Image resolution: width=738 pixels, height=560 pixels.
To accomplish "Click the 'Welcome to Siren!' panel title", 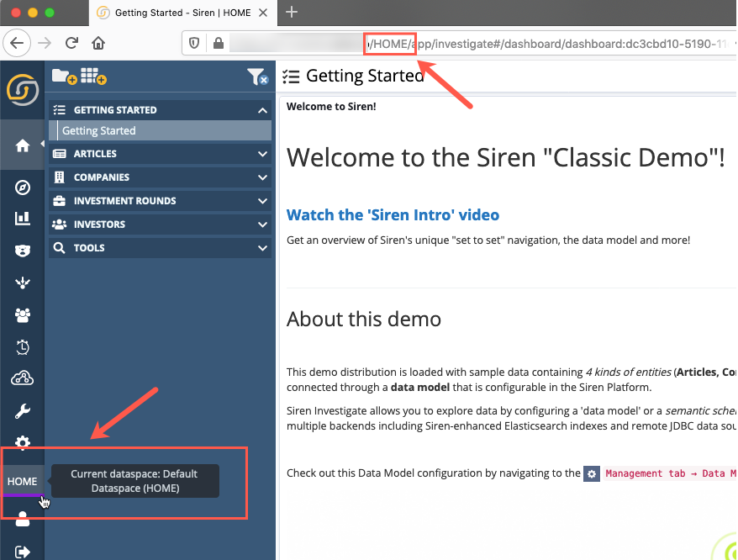I will tap(331, 107).
